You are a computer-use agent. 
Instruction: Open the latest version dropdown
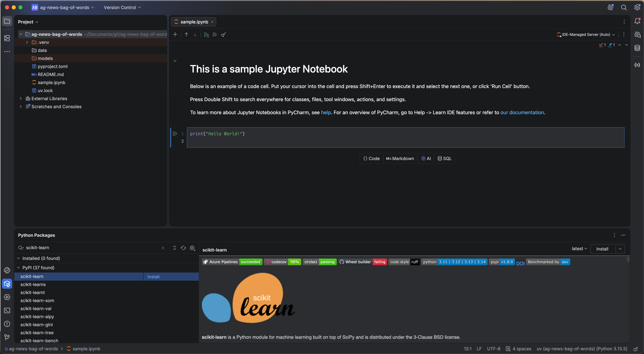pyautogui.click(x=579, y=249)
